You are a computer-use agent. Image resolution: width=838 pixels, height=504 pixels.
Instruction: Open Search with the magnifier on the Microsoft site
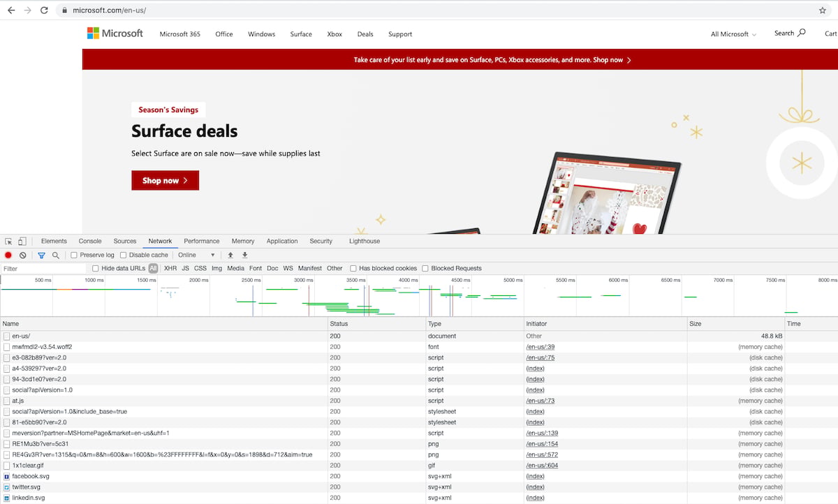(x=802, y=33)
